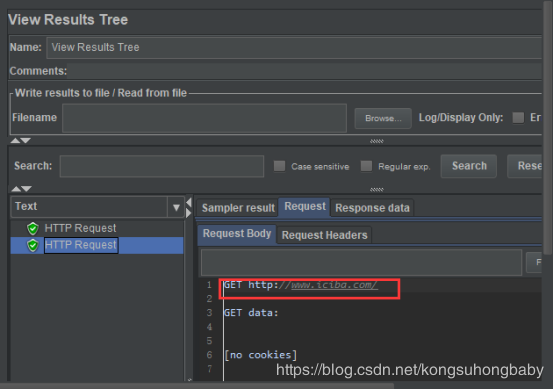
Task: Click the horizontal scrollbar at the bottom
Action: [x=197, y=386]
